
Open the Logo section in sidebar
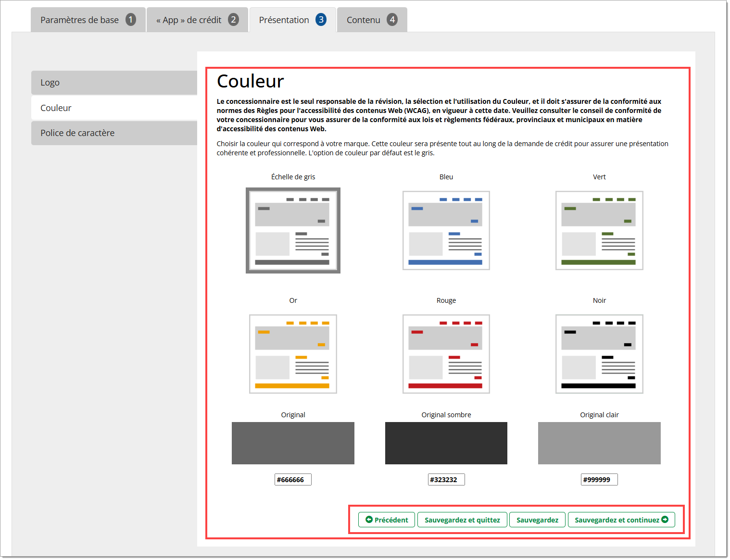(114, 83)
